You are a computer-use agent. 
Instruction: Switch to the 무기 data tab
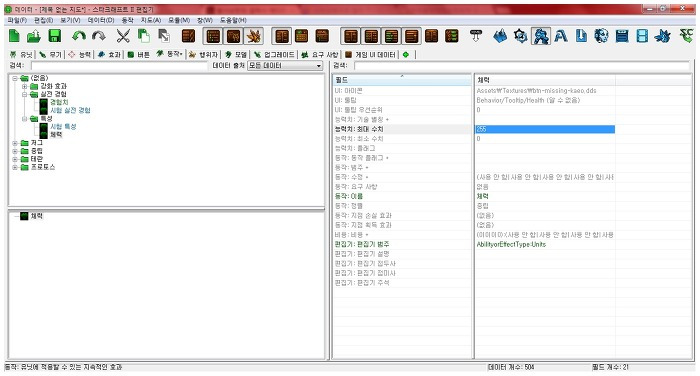pyautogui.click(x=50, y=54)
